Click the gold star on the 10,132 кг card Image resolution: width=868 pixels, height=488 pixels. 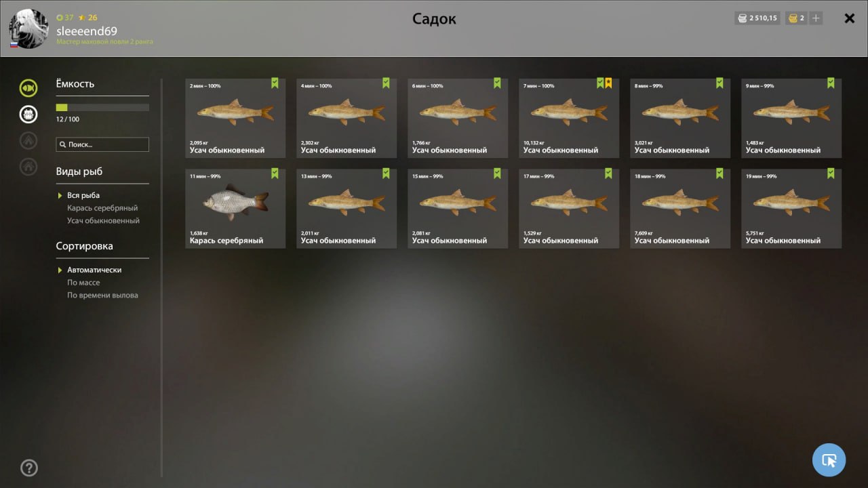pyautogui.click(x=608, y=83)
